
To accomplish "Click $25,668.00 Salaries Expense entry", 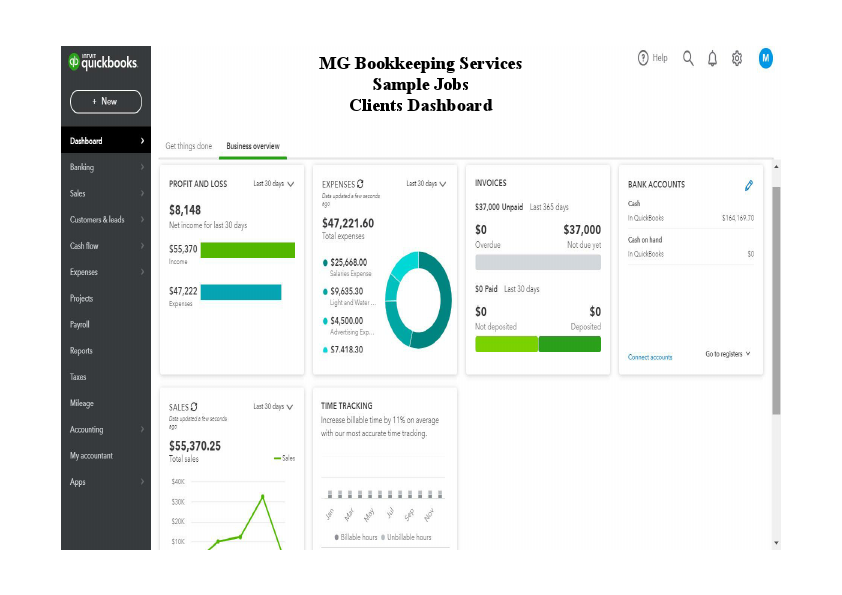I will pos(349,267).
